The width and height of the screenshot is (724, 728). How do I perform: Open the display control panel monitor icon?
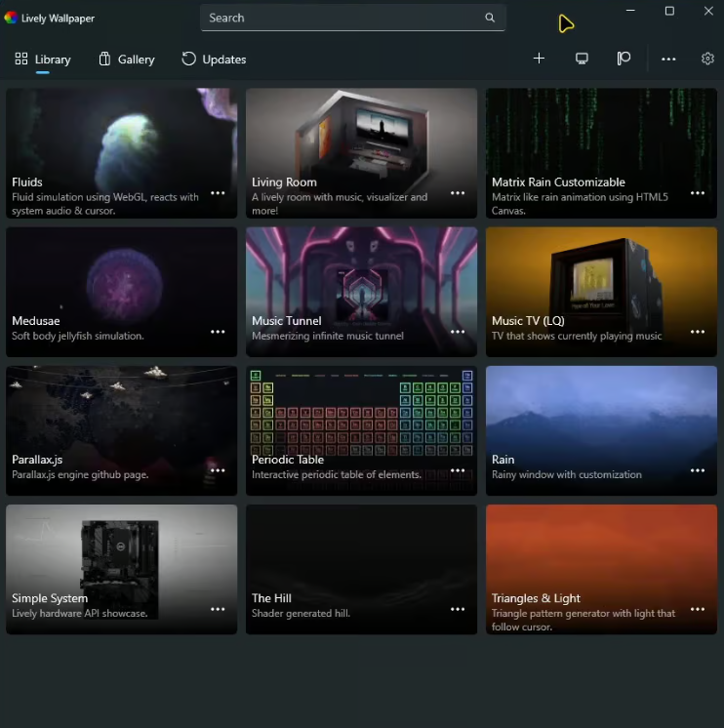click(x=582, y=59)
